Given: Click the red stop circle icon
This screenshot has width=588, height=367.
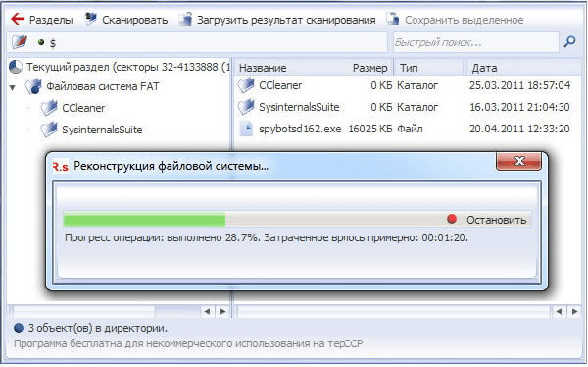Looking at the screenshot, I should 452,219.
